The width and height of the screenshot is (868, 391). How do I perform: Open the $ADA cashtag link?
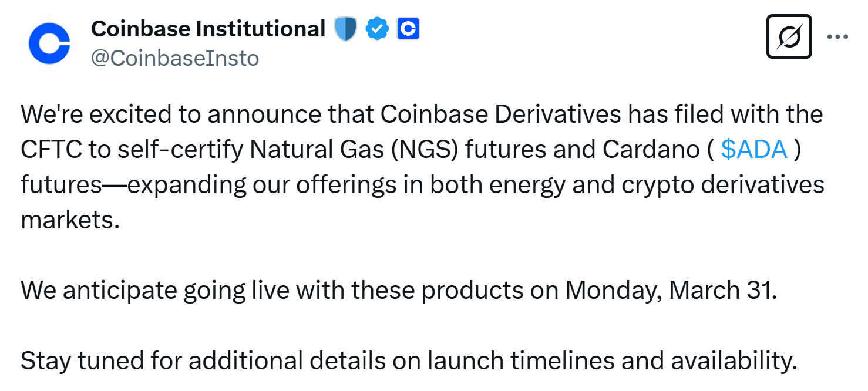754,149
